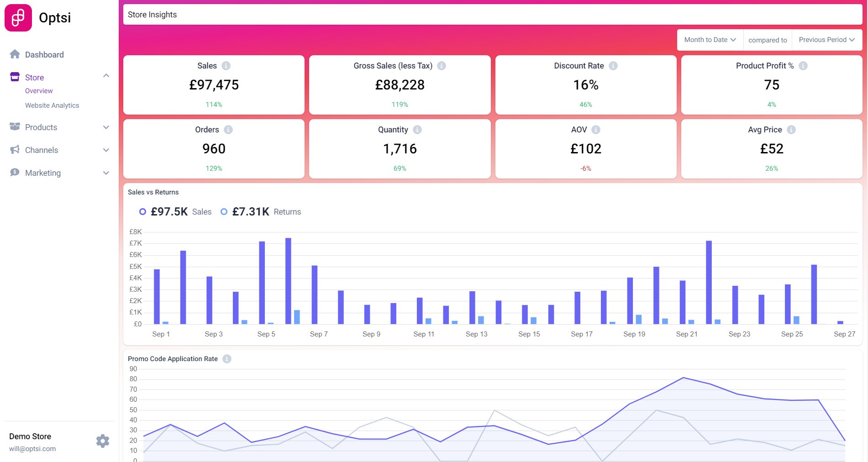The width and height of the screenshot is (868, 462).
Task: Select Store in the sidebar
Action: pos(34,78)
